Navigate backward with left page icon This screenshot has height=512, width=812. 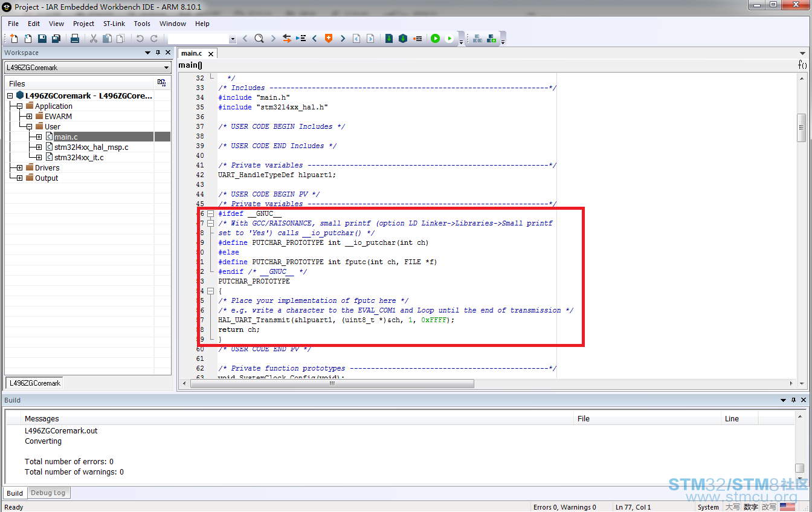point(356,39)
